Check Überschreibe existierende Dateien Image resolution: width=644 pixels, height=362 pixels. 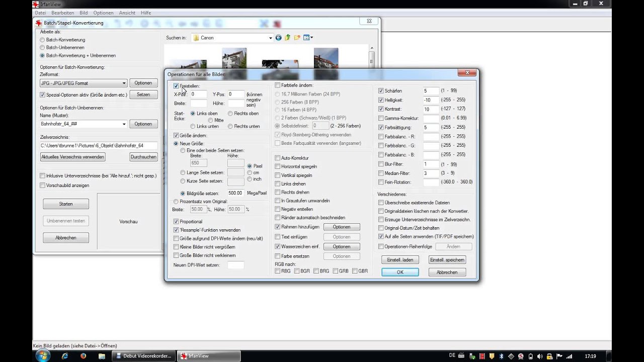[381, 203]
